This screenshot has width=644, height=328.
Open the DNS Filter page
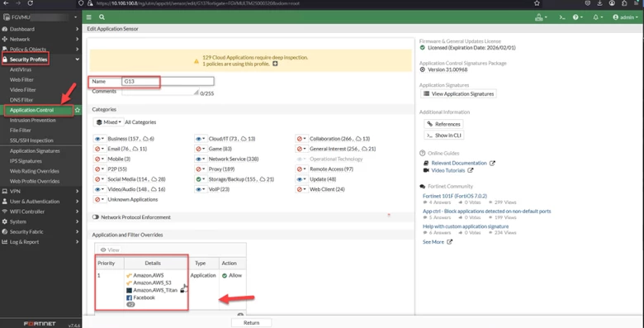[x=21, y=100]
